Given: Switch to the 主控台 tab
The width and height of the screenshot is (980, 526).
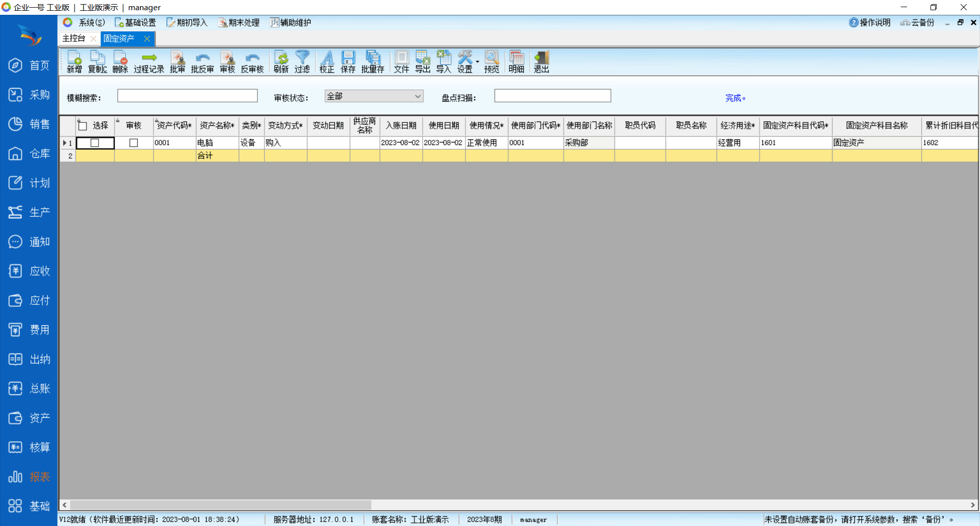Looking at the screenshot, I should (74, 38).
